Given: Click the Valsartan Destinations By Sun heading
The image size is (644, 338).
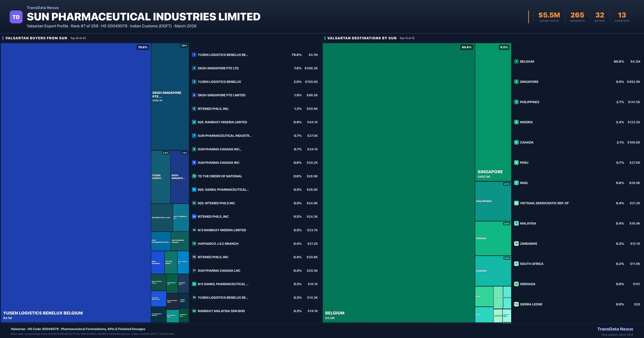Looking at the screenshot, I should tap(362, 38).
